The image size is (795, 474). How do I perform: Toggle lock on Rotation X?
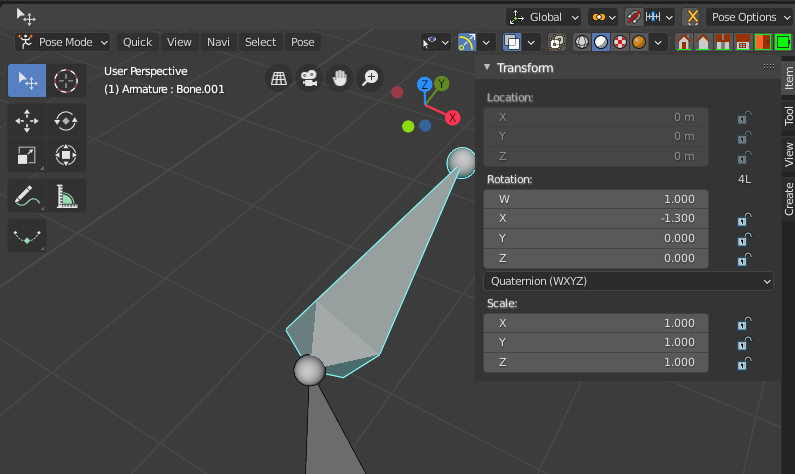(744, 219)
